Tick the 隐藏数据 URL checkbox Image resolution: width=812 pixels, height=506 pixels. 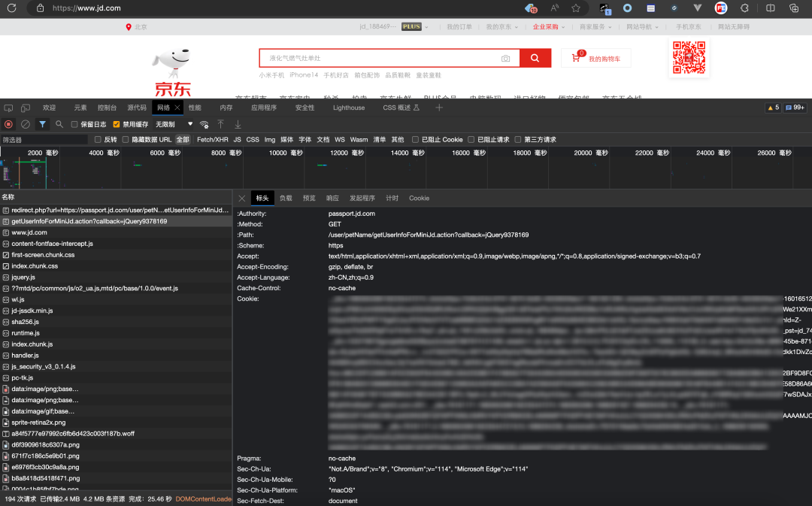click(x=126, y=139)
